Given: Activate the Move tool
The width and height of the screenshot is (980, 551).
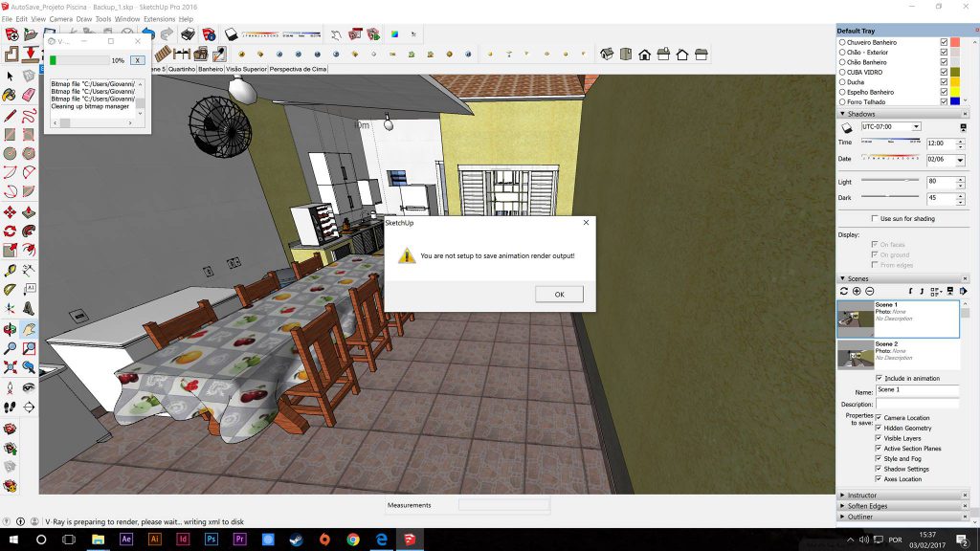Looking at the screenshot, I should coord(10,212).
